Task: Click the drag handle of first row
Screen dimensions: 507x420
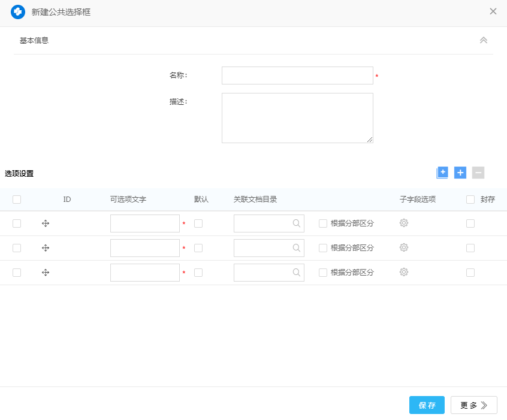Action: pyautogui.click(x=46, y=223)
